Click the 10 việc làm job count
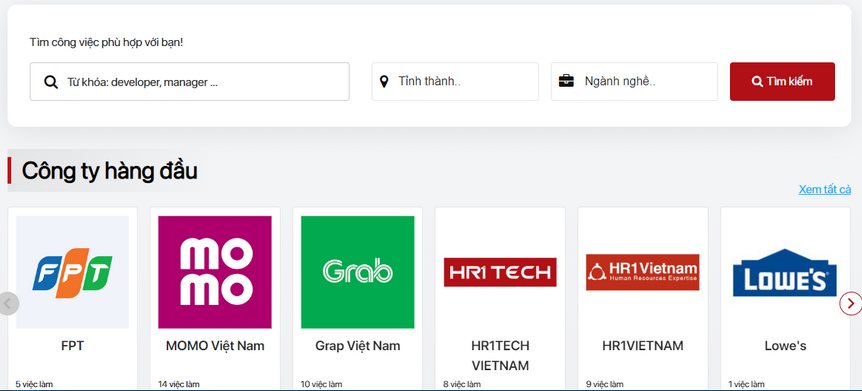 click(x=321, y=384)
